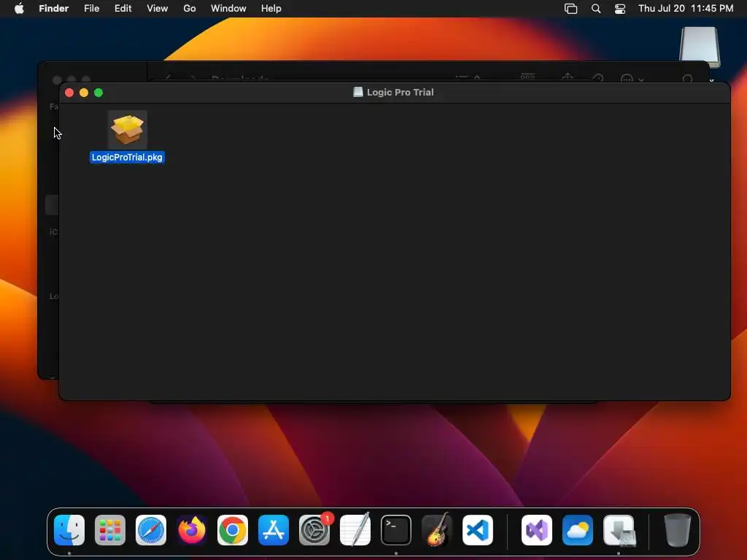Open Terminal from the Dock
Image resolution: width=747 pixels, height=560 pixels.
point(396,530)
